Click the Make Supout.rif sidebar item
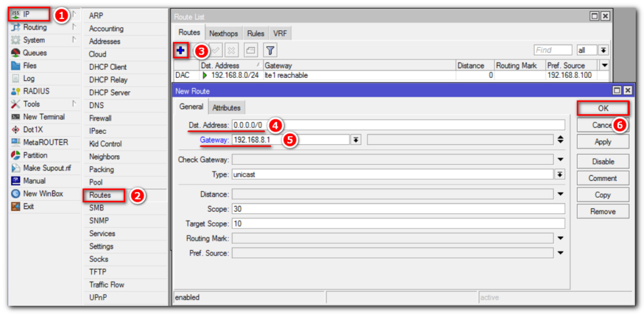Image resolution: width=644 pixels, height=314 pixels. tap(48, 168)
